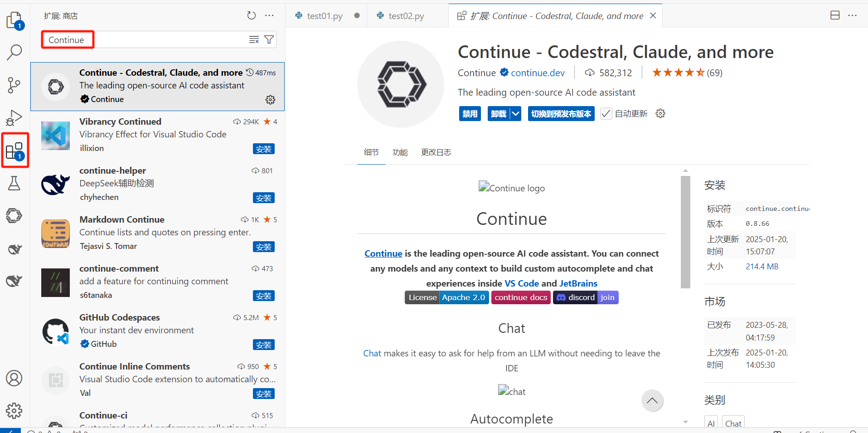Select Continue-ci extension list item
868x433 pixels.
(157, 417)
